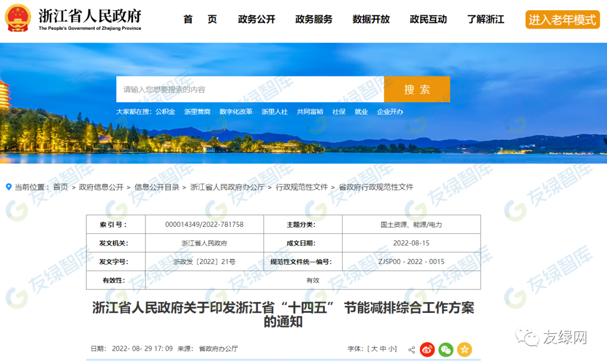Image resolution: width=607 pixels, height=364 pixels.
Task: Click the orange 搜索 search button
Action: tap(417, 89)
